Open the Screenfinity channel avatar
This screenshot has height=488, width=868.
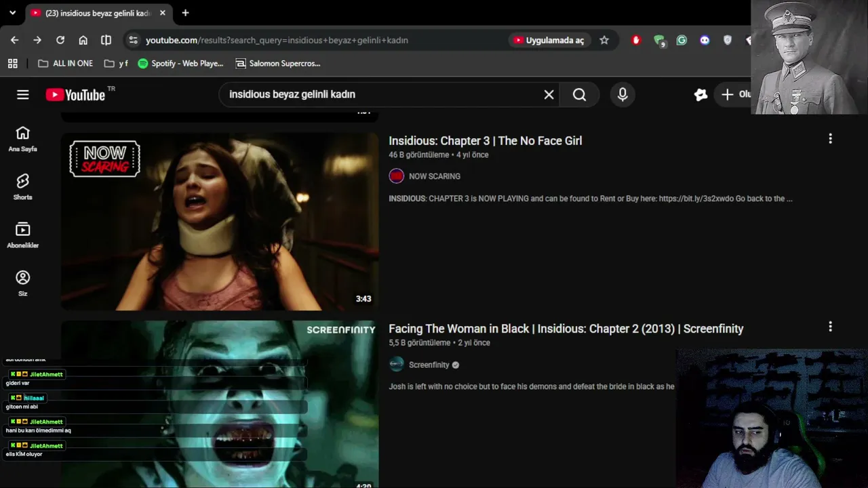[x=397, y=365]
